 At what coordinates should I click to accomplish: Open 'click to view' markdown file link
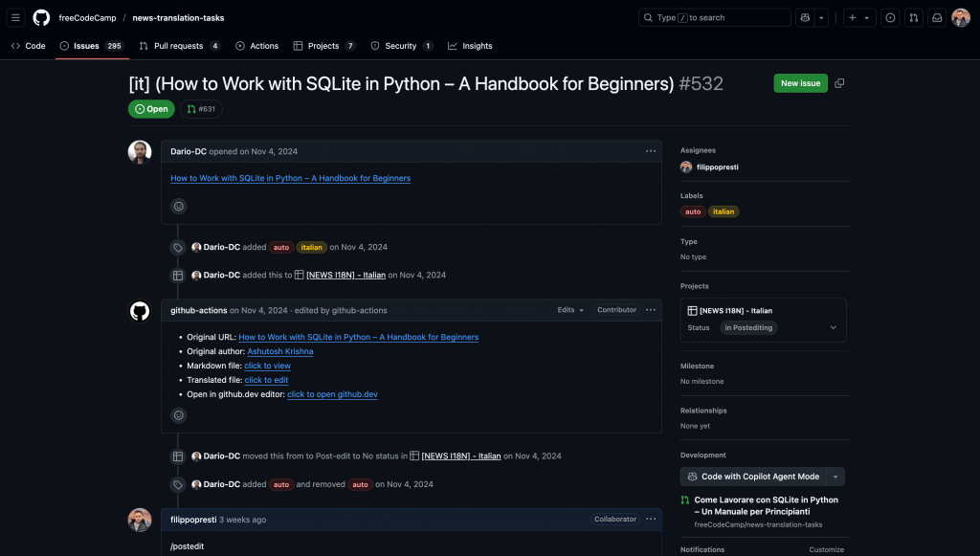268,366
